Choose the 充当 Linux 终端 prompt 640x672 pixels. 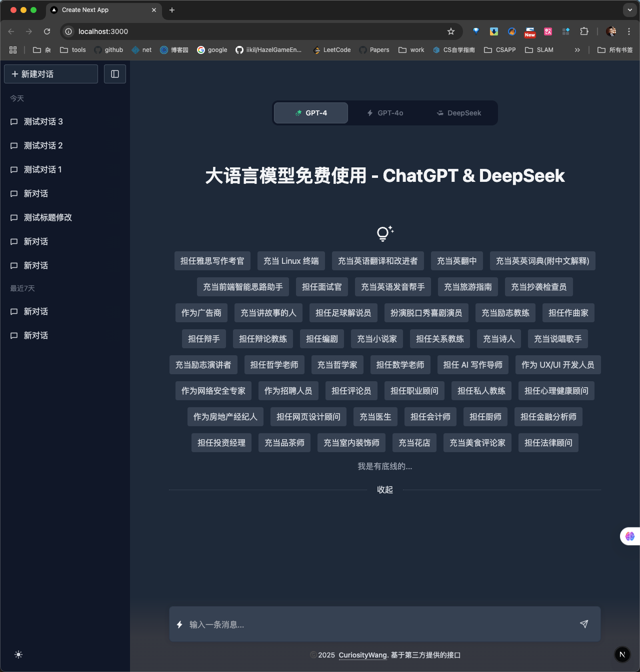[291, 261]
